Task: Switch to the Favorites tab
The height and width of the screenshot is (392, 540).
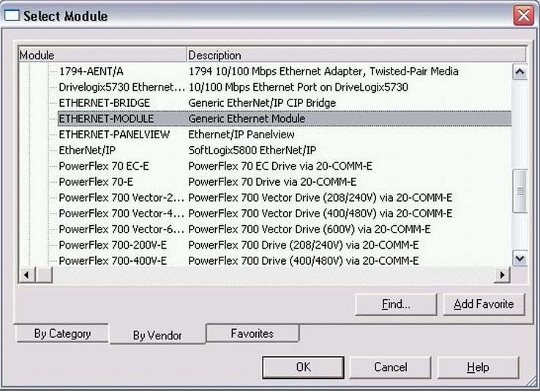Action: tap(252, 333)
